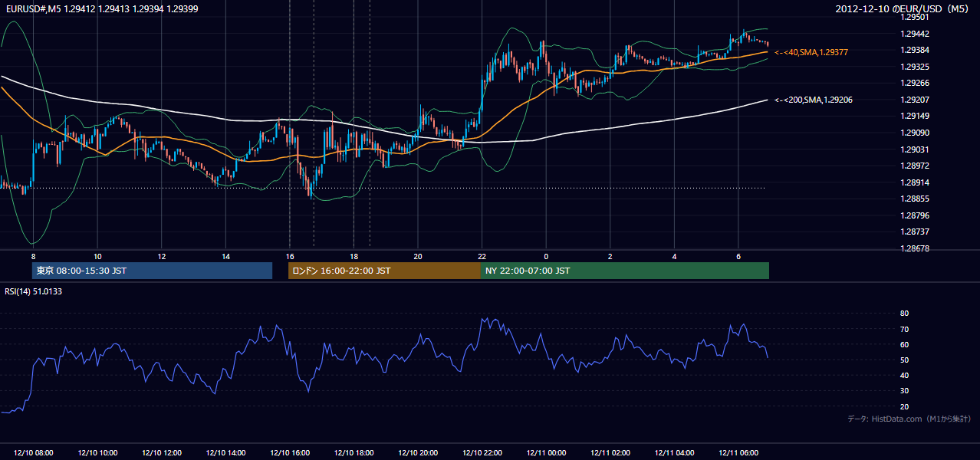Click the 12/10 08:00 bottom date label
The width and height of the screenshot is (980, 460).
pyautogui.click(x=34, y=453)
